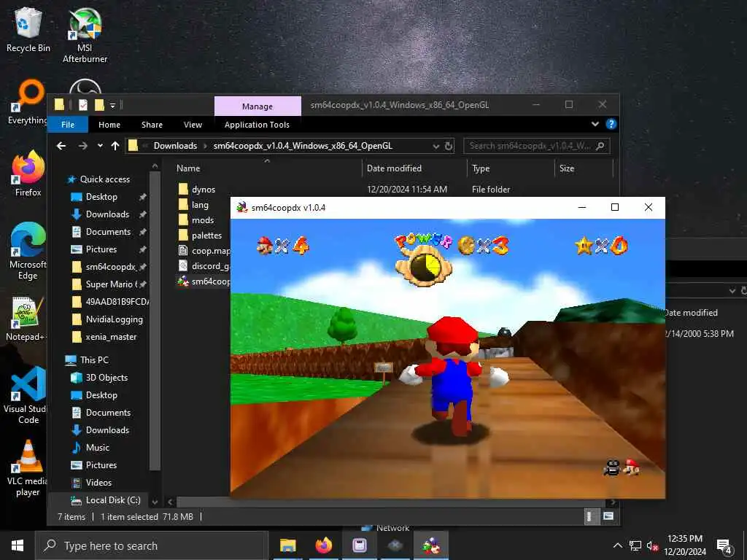Viewport: 747px width, 560px height.
Task: Open NvidiaLogging folder in navigation pane
Action: click(114, 319)
